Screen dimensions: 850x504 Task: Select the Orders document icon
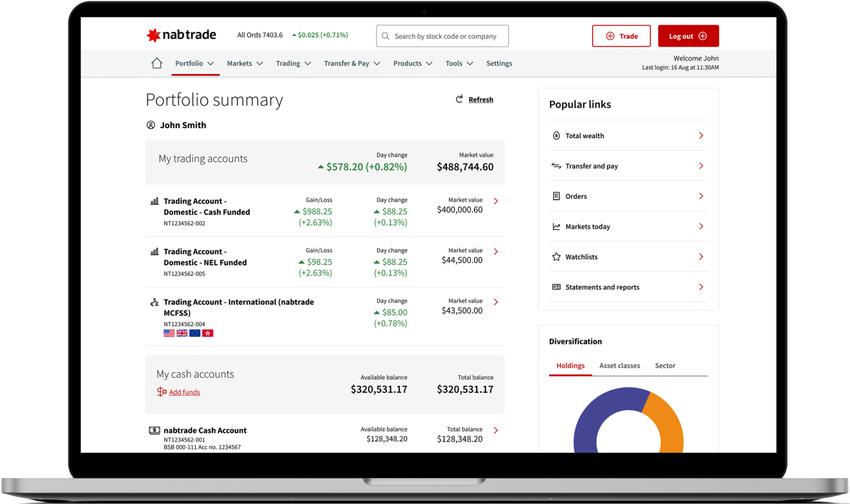[x=556, y=196]
